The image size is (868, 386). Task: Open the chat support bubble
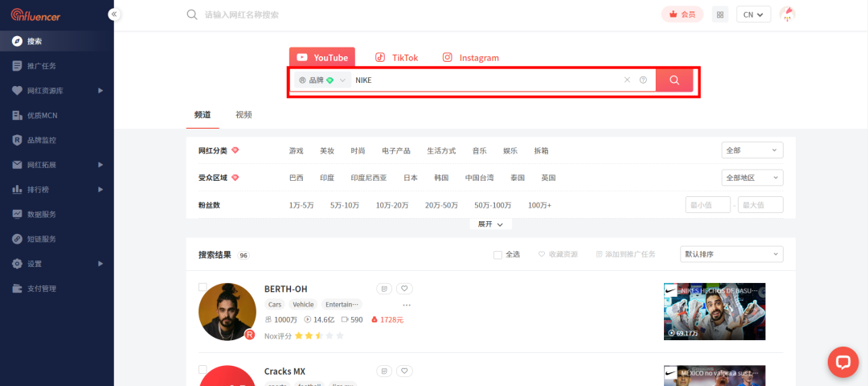click(x=843, y=362)
